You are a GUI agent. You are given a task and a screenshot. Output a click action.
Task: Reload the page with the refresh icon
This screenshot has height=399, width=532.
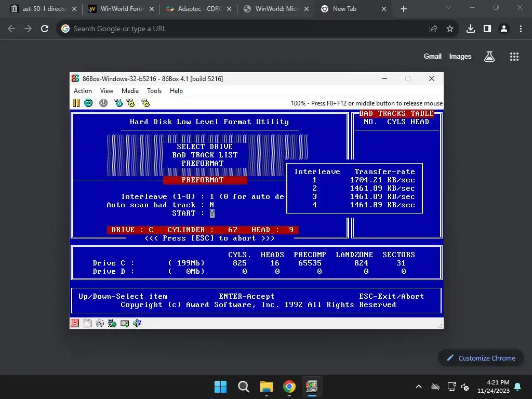[45, 29]
